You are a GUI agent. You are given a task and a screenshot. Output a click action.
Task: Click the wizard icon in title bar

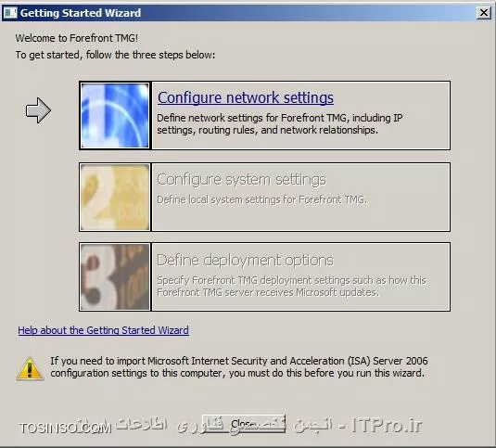click(10, 13)
